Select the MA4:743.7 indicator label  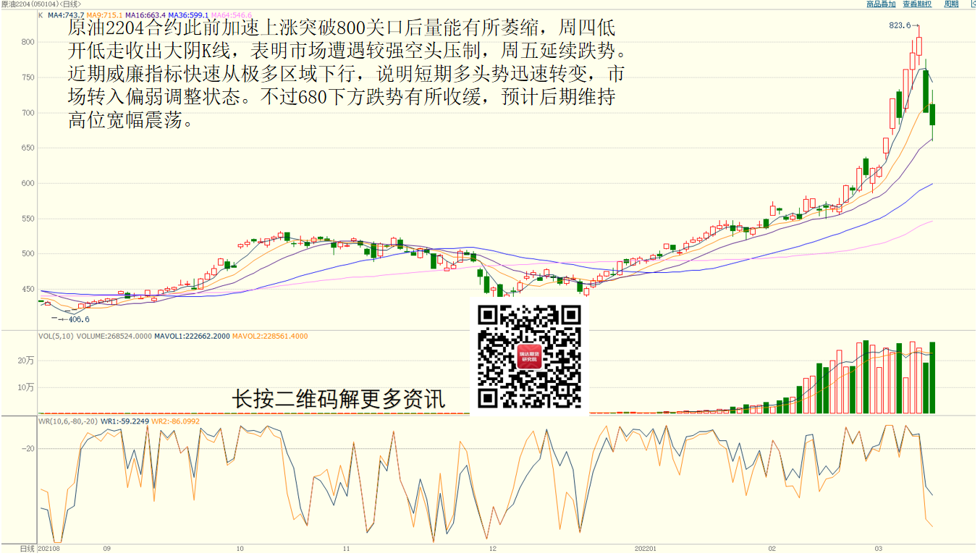[66, 15]
